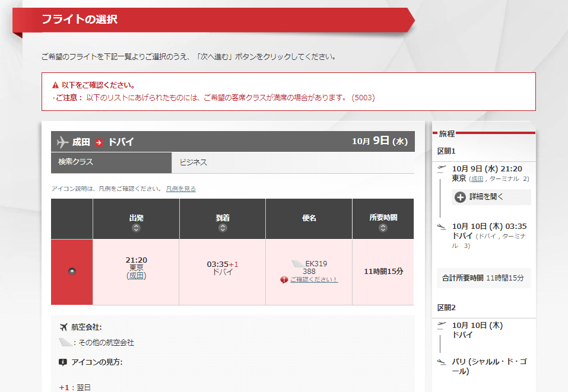Expand 詳細を開く in the itinerary panel
Screen dimensions: 568x392
click(491, 197)
